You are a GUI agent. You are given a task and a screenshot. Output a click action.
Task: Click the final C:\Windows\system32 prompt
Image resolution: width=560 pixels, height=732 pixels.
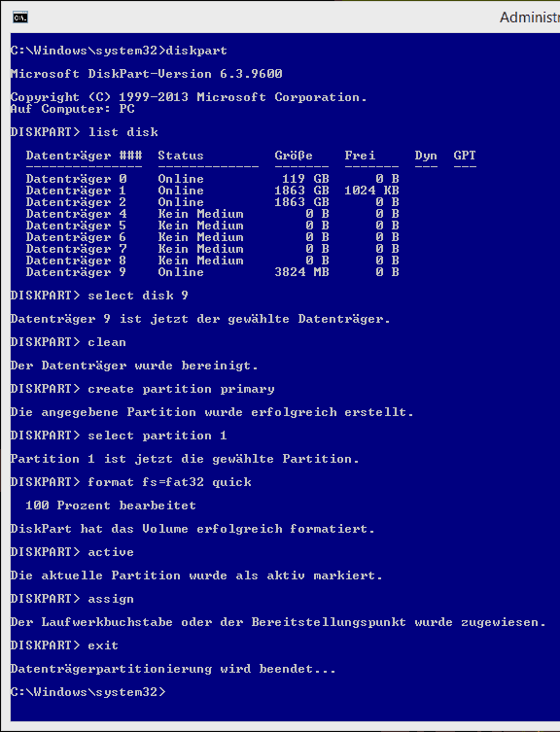coord(87,692)
